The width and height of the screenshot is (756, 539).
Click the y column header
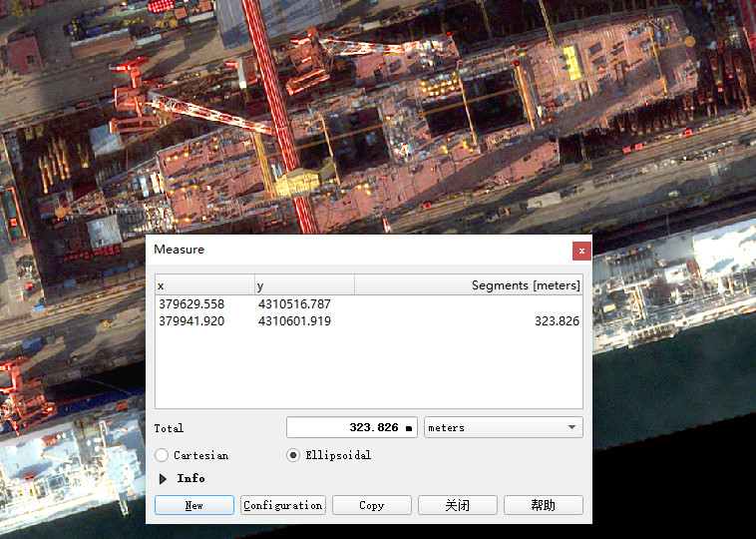tap(305, 285)
